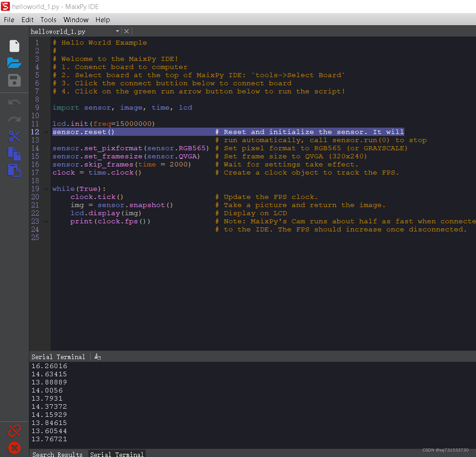Click 'sensor.reset()' on the highlighted line
This screenshot has width=476, height=457.
83,132
